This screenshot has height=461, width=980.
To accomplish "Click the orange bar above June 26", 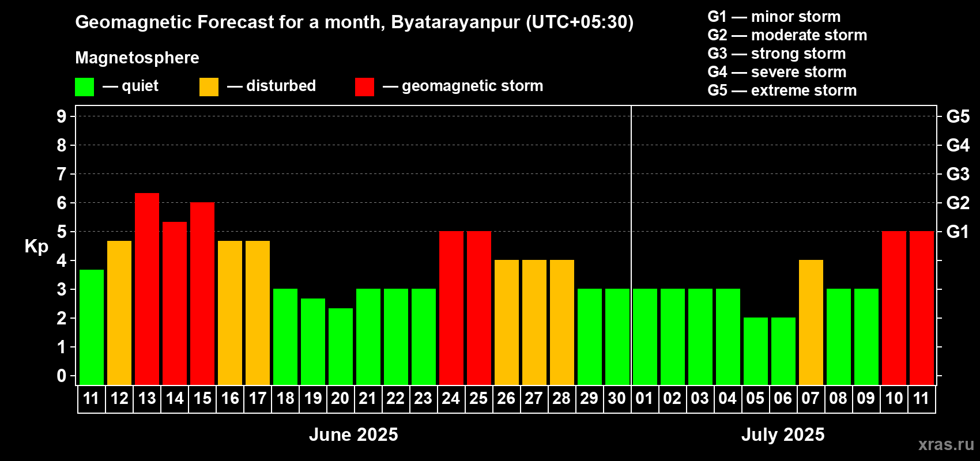I will [x=507, y=322].
